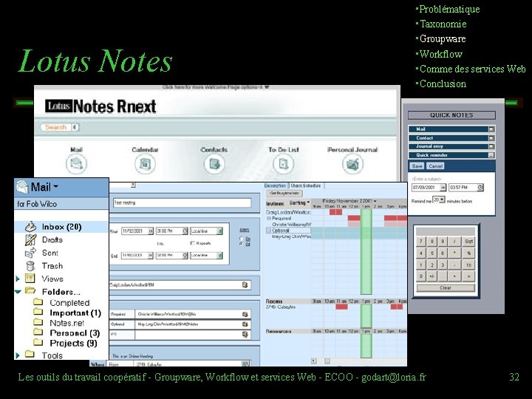
Task: Open the Calendar icon on the Welcome page
Action: pos(146,164)
